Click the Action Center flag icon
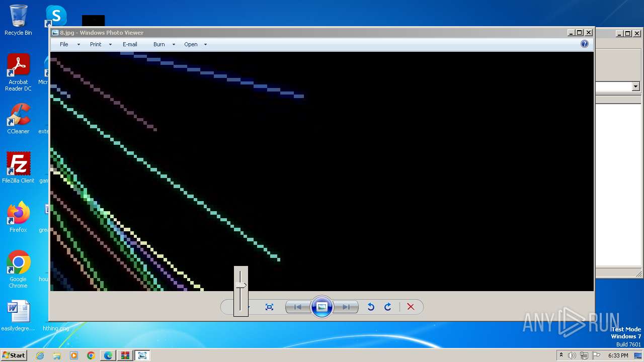Screen dimensions: 644x362 (596, 355)
